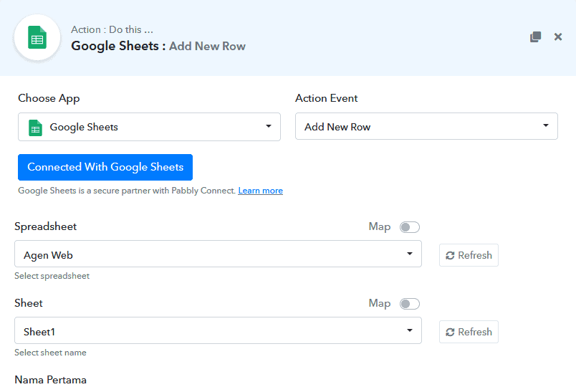Click the 'Google Sheets : Add New Row' title
576x392 pixels.
tap(158, 47)
